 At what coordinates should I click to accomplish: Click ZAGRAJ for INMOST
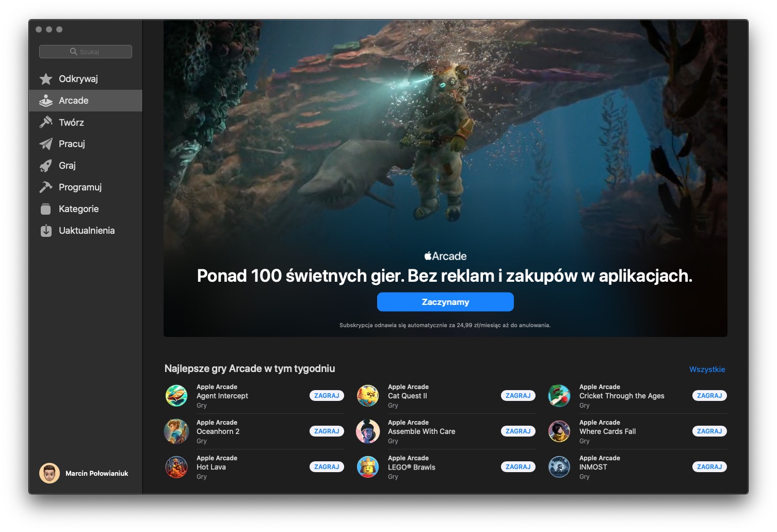point(709,467)
